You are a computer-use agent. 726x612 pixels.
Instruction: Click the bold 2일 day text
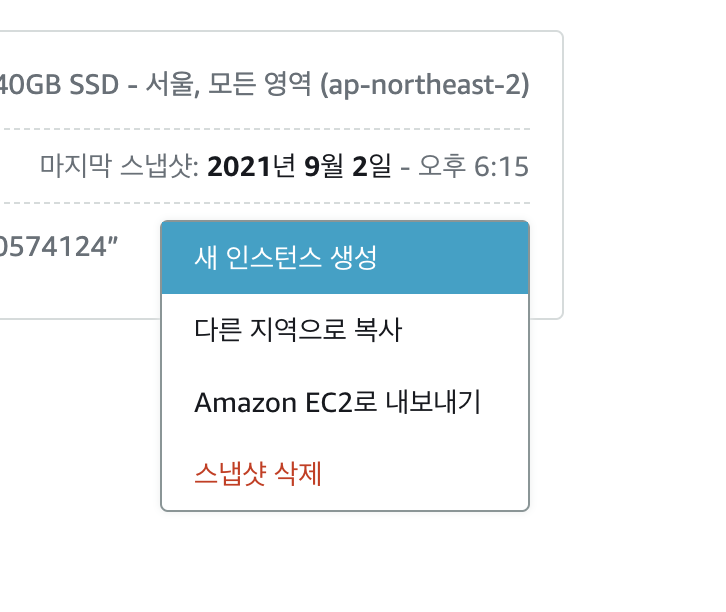click(x=372, y=166)
